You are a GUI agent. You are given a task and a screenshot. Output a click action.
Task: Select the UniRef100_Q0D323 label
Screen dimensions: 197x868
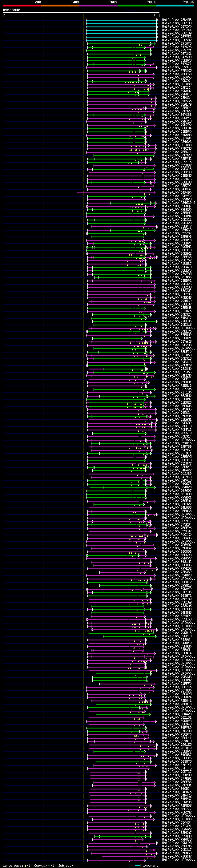pyautogui.click(x=177, y=155)
